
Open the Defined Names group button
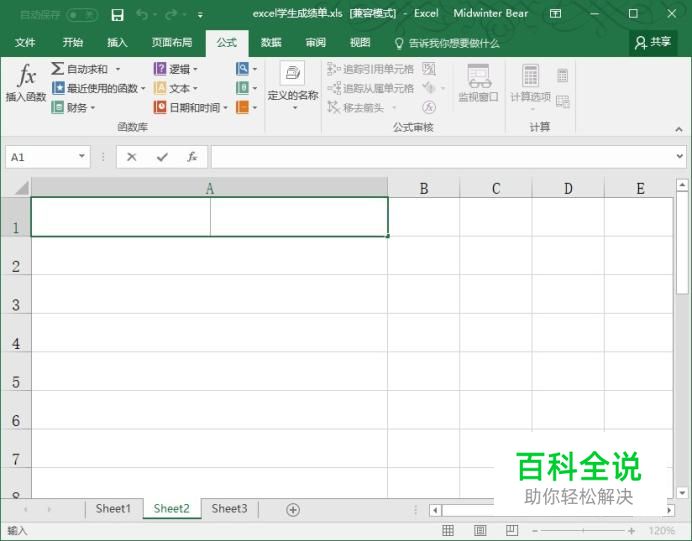point(293,86)
